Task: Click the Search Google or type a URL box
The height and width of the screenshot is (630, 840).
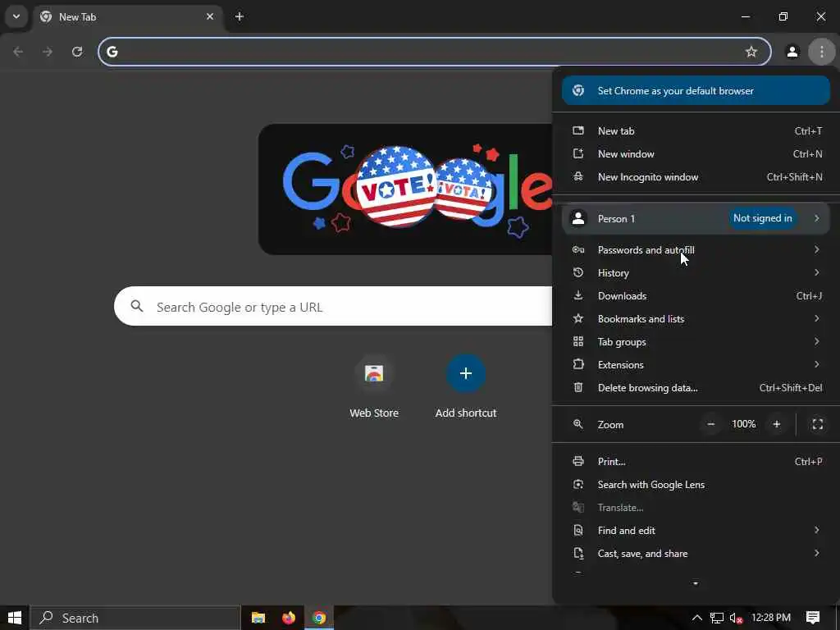Action: pyautogui.click(x=333, y=307)
